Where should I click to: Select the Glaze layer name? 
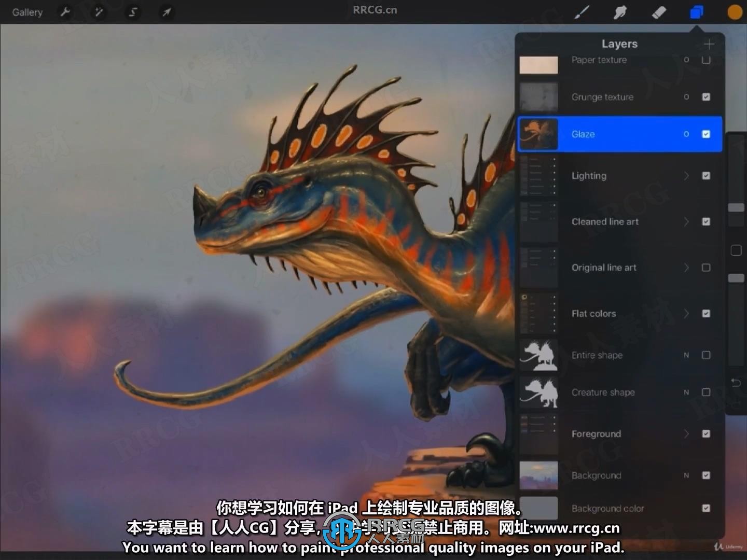583,134
